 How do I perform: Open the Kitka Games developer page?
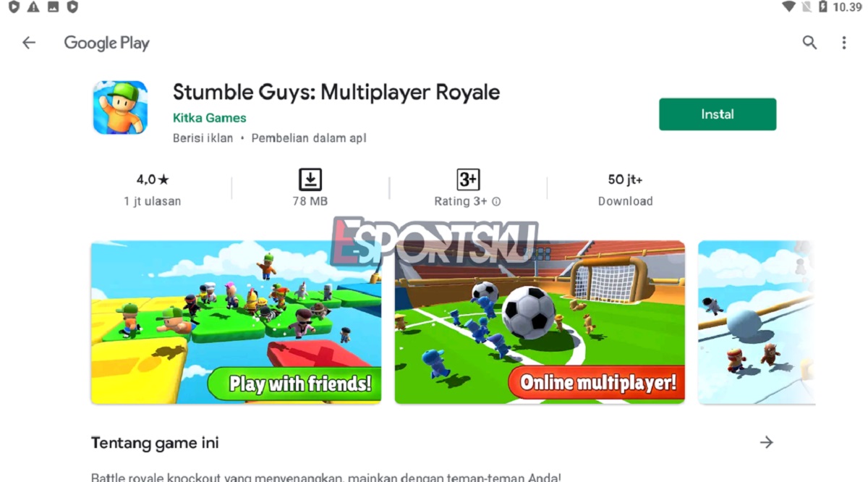point(210,118)
